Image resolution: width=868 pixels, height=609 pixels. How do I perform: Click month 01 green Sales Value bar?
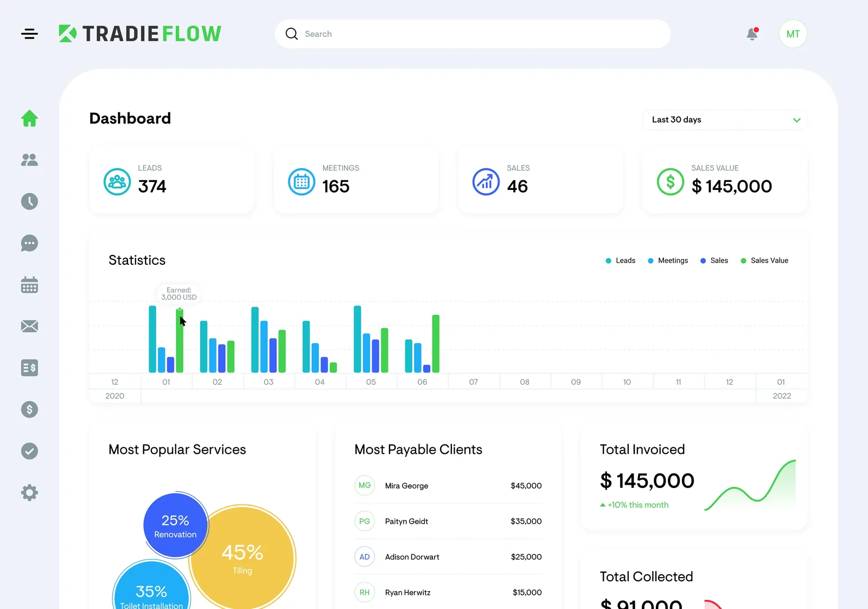180,340
